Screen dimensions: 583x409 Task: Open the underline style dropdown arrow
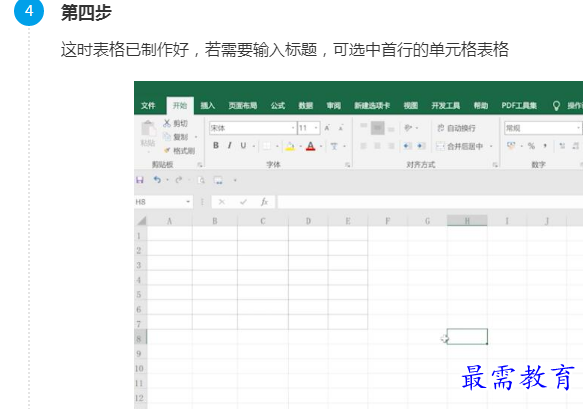[254, 146]
